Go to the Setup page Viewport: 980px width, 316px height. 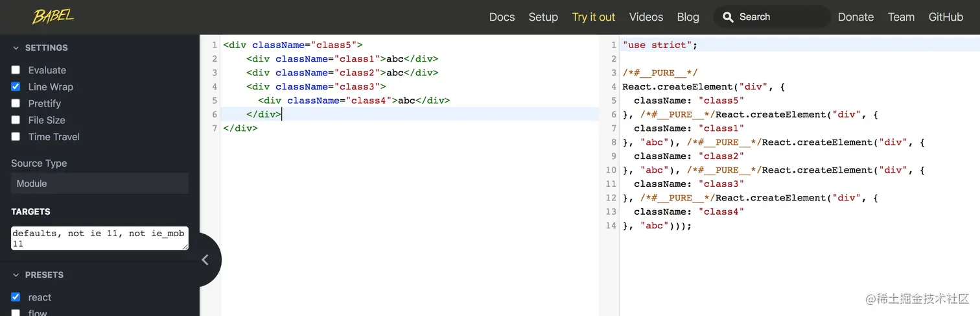pos(543,18)
